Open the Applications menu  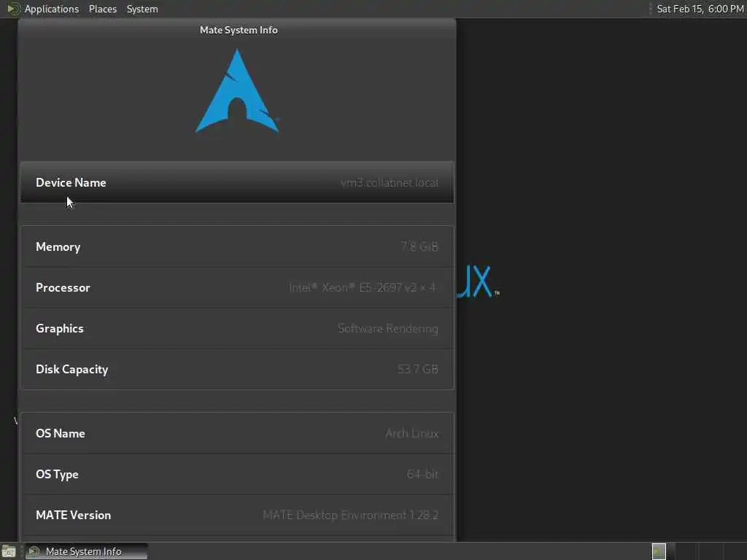coord(52,9)
